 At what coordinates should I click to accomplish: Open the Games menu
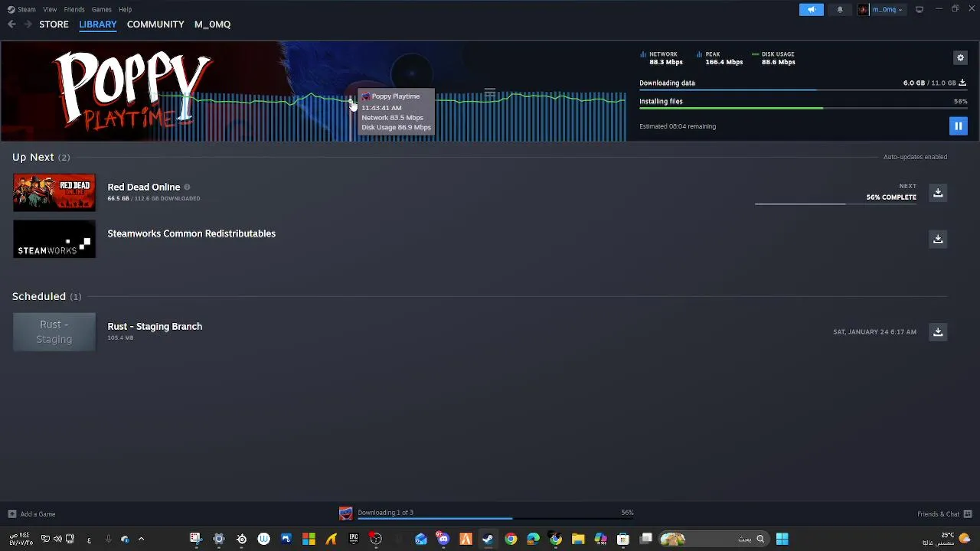(101, 9)
